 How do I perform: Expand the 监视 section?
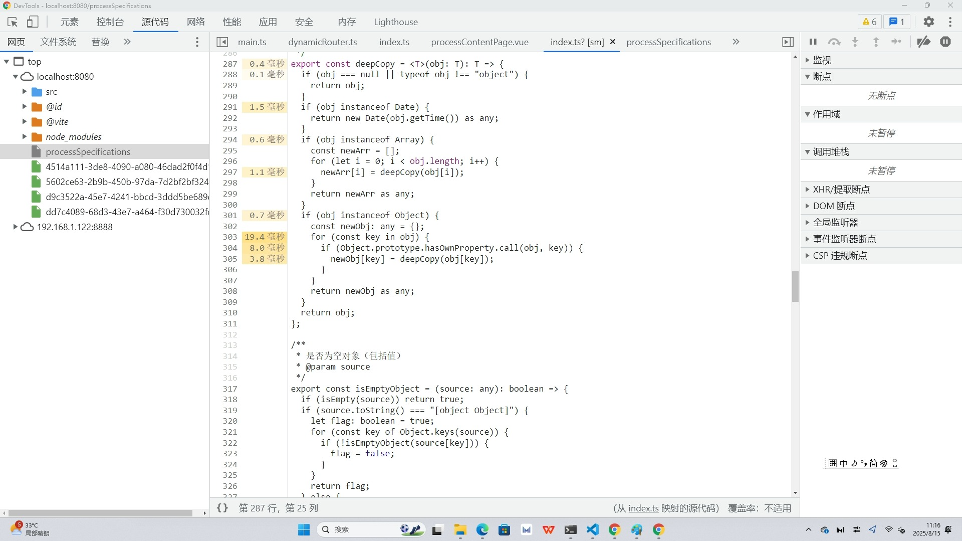coord(881,60)
